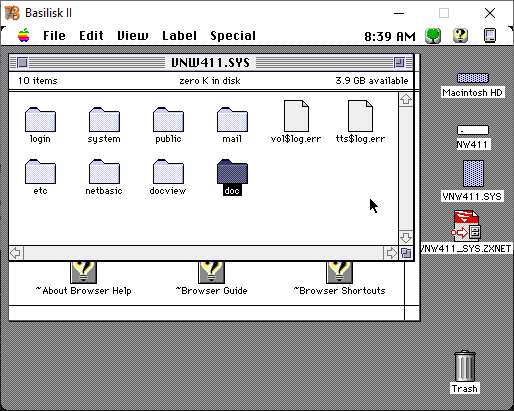514x411 pixels.
Task: Open the Help question-mark menu
Action: click(x=460, y=35)
